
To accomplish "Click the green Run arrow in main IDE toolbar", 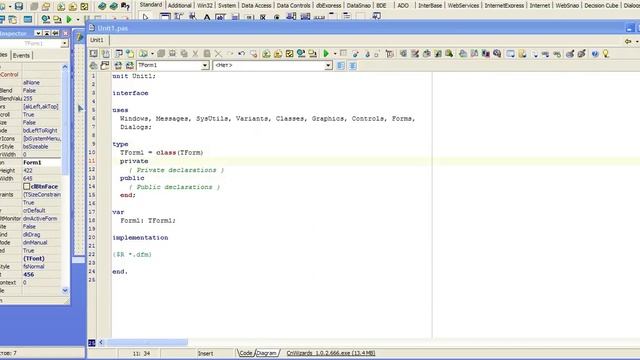I will (x=69, y=19).
